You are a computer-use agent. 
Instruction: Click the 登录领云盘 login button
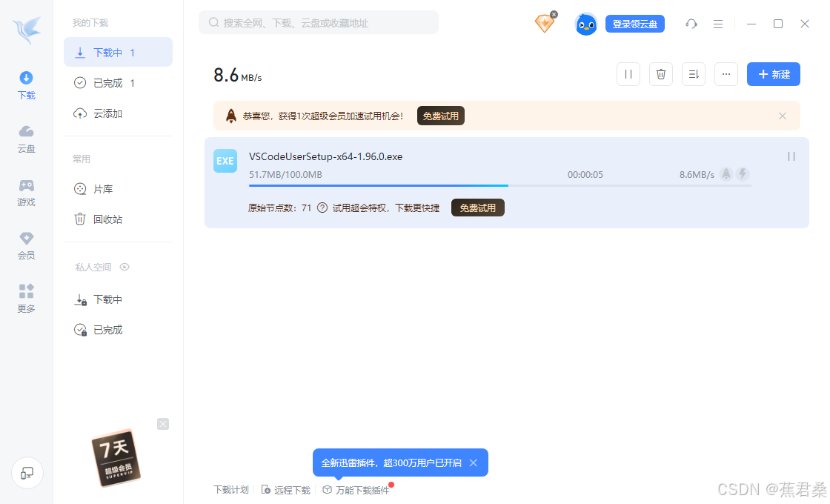634,24
